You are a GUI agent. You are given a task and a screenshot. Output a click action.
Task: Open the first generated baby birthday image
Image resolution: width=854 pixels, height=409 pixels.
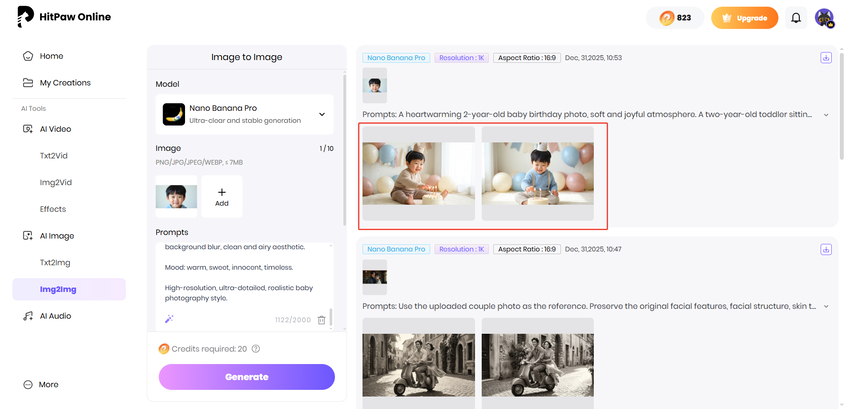pyautogui.click(x=418, y=172)
